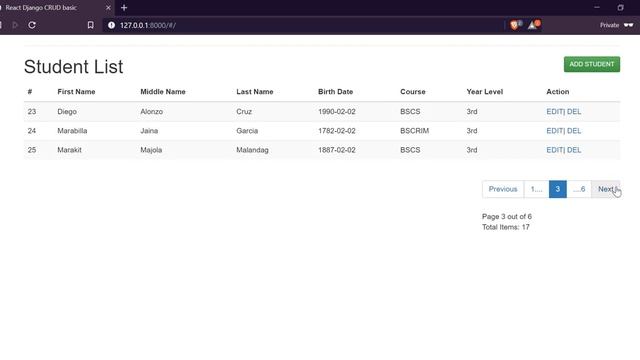The image size is (640, 360).
Task: Click the Year Level column header
Action: tap(484, 92)
